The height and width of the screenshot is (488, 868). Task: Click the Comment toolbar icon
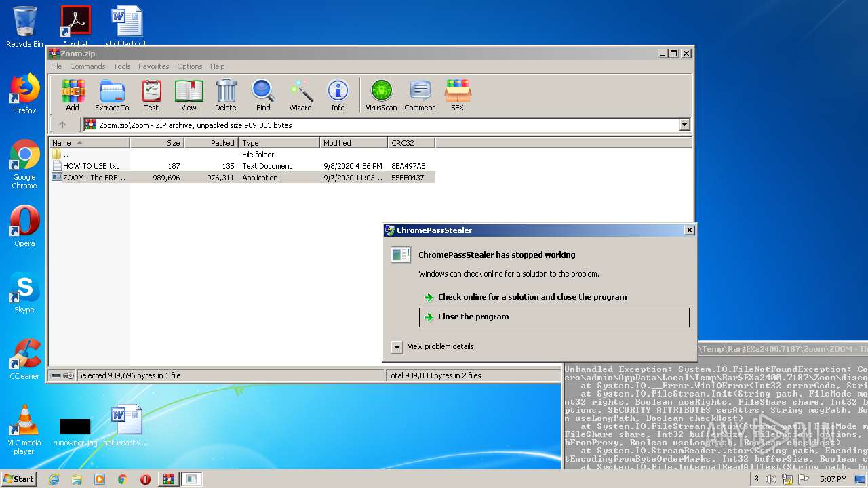tap(420, 95)
